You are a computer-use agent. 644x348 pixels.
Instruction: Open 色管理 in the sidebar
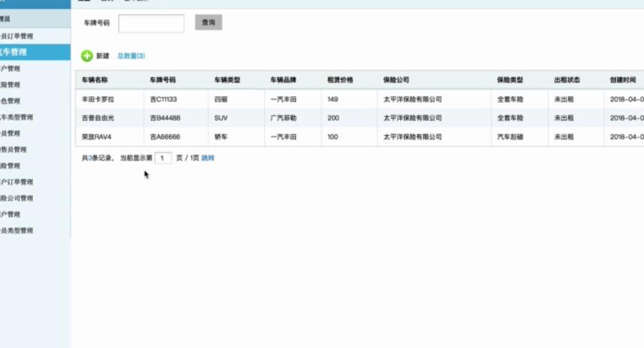[10, 101]
